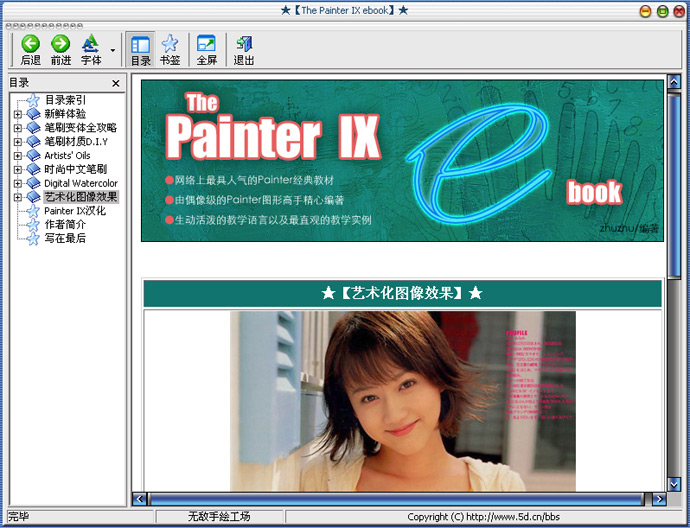Click the vertical scrollbar thumb
This screenshot has width=690, height=528.
click(x=674, y=185)
